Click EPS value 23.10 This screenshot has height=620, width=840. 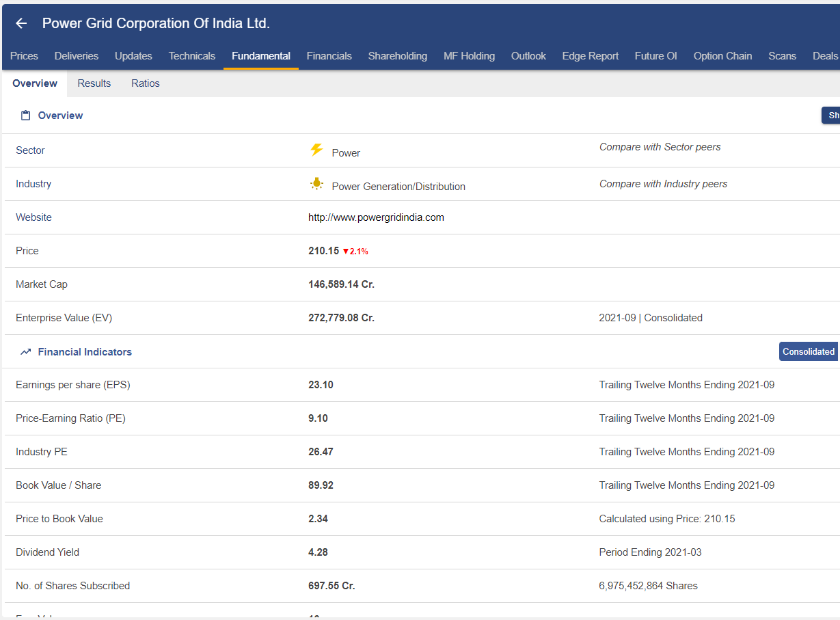tap(321, 385)
